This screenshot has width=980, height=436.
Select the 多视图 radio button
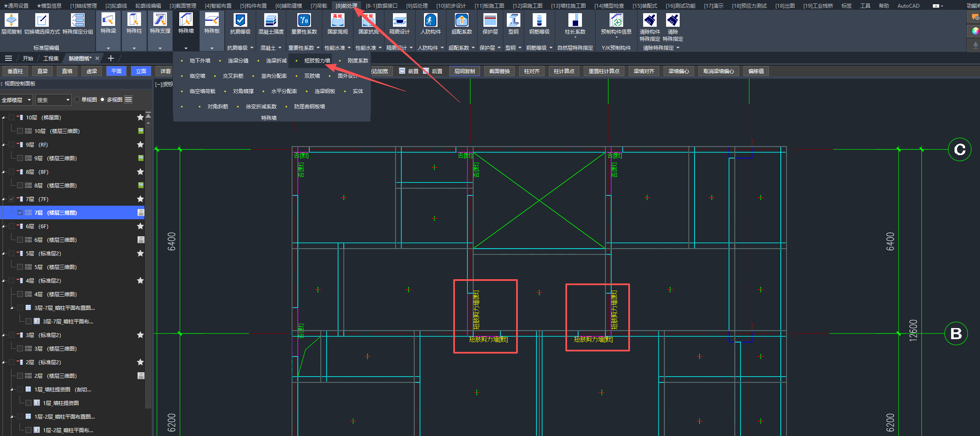pos(102,99)
